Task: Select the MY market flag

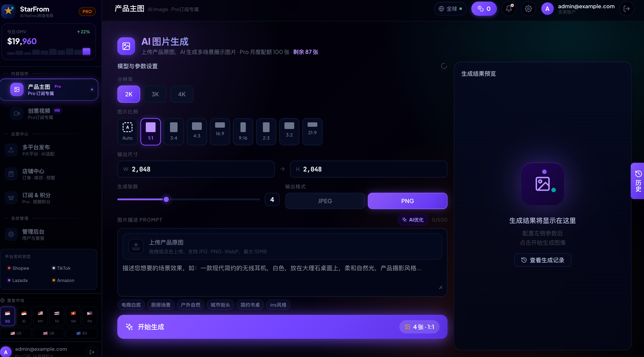Action: [40, 316]
